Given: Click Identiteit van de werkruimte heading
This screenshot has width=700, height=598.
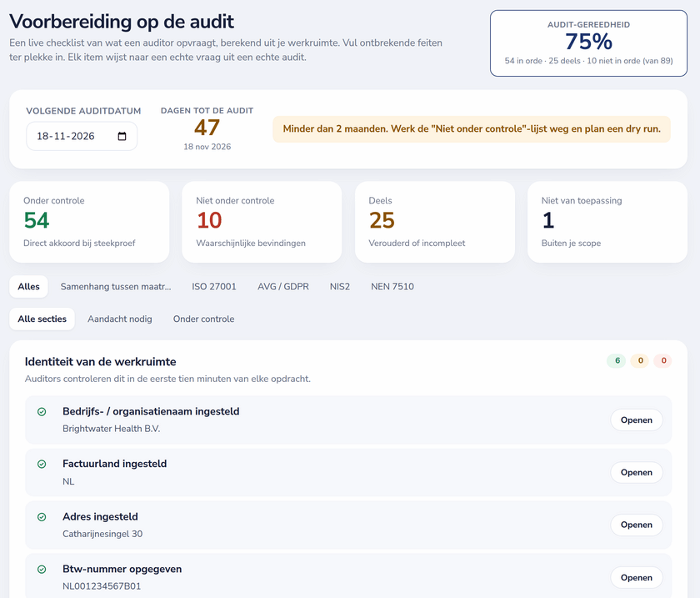Looking at the screenshot, I should click(101, 362).
